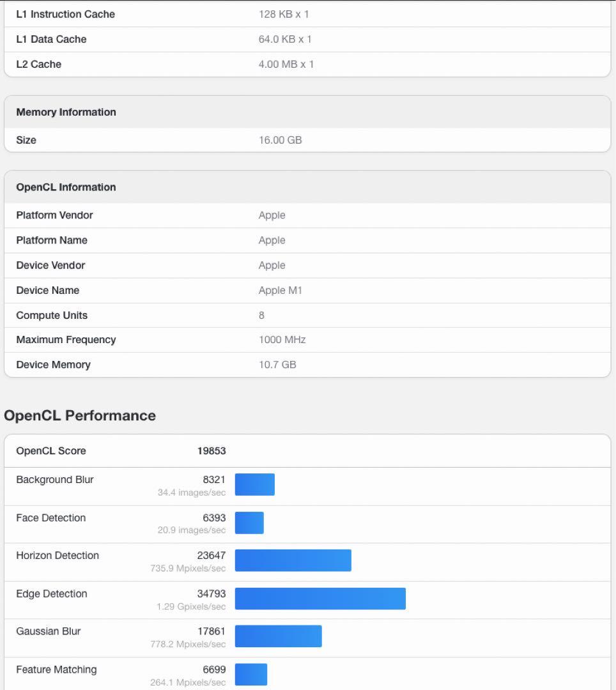Screen dimensions: 616x690
Task: Click the Horizon Detection blue bar
Action: (x=293, y=560)
